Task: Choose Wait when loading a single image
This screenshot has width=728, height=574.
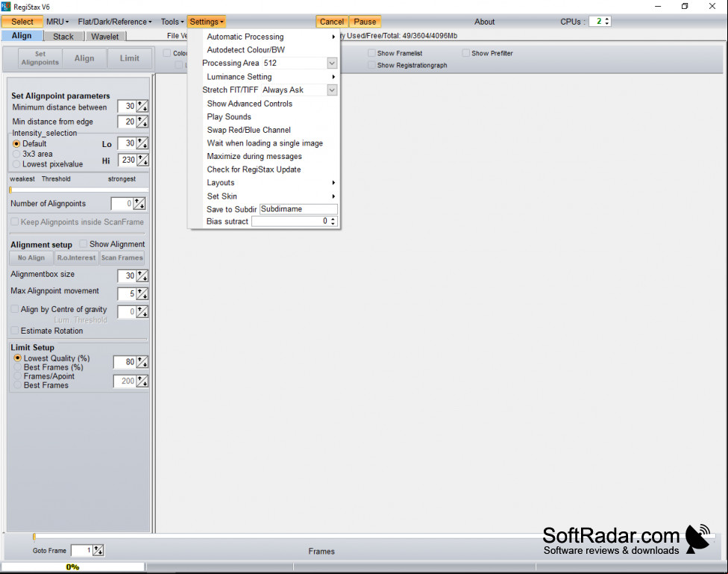Action: coord(265,143)
